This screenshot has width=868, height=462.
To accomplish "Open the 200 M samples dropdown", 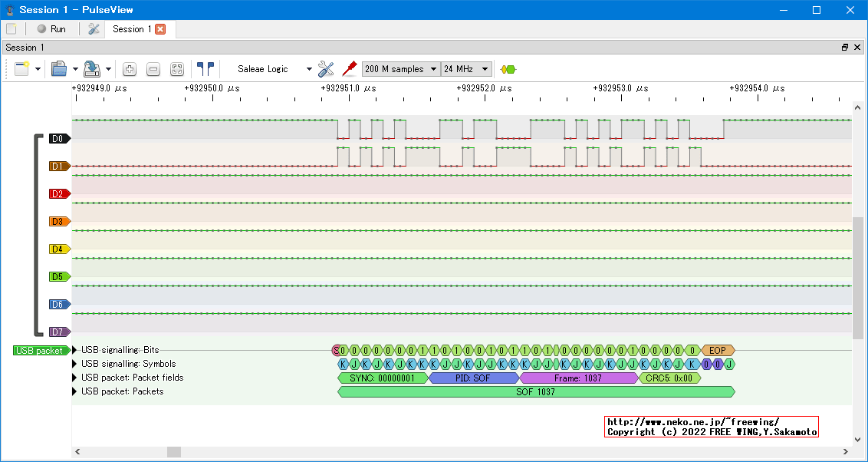I will pyautogui.click(x=400, y=69).
